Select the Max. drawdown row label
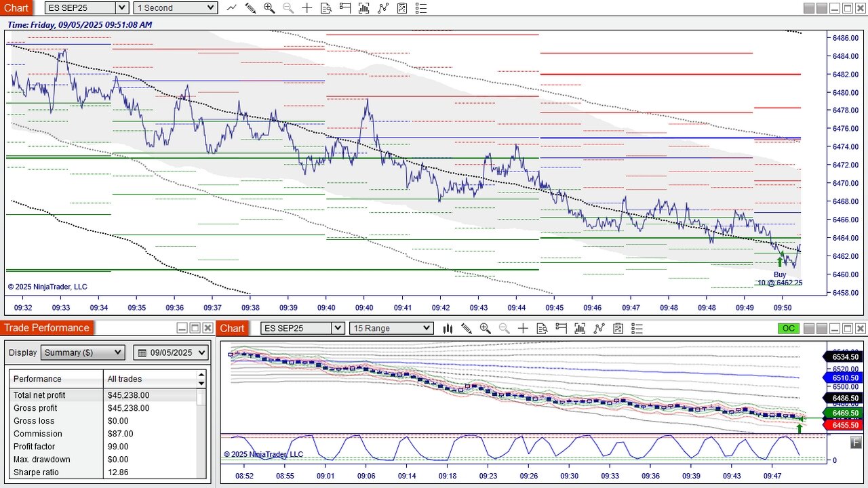 tap(42, 460)
